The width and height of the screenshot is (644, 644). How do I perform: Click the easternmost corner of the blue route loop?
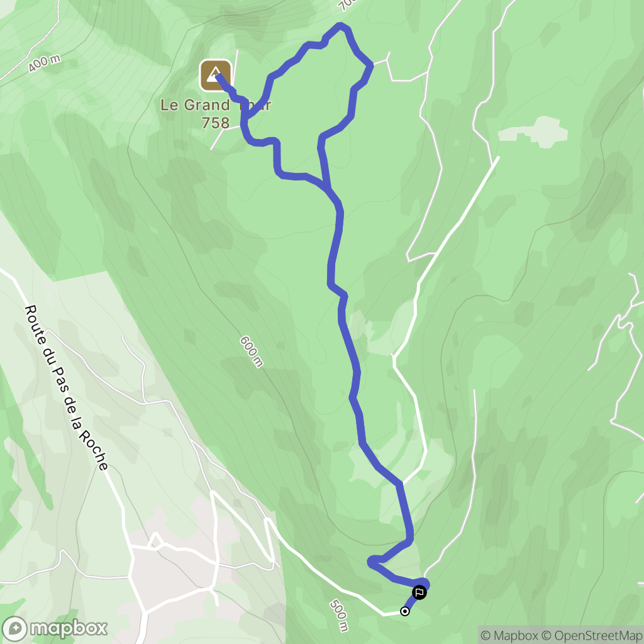click(371, 65)
